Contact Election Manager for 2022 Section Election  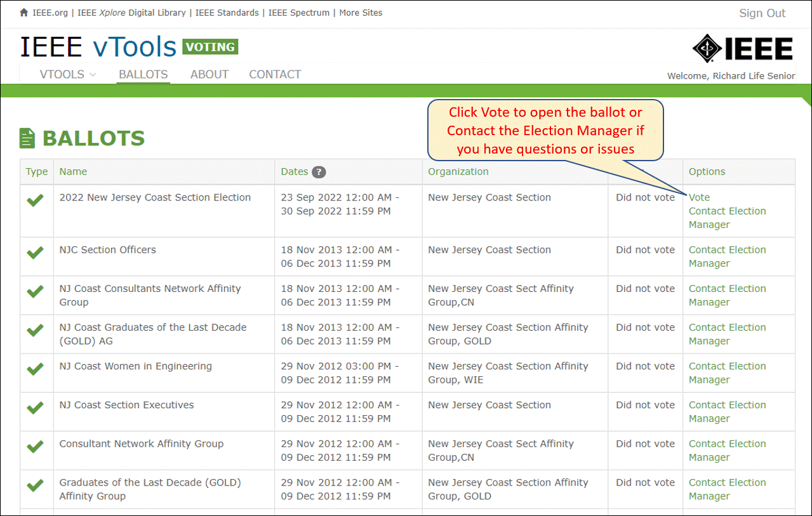click(x=728, y=218)
